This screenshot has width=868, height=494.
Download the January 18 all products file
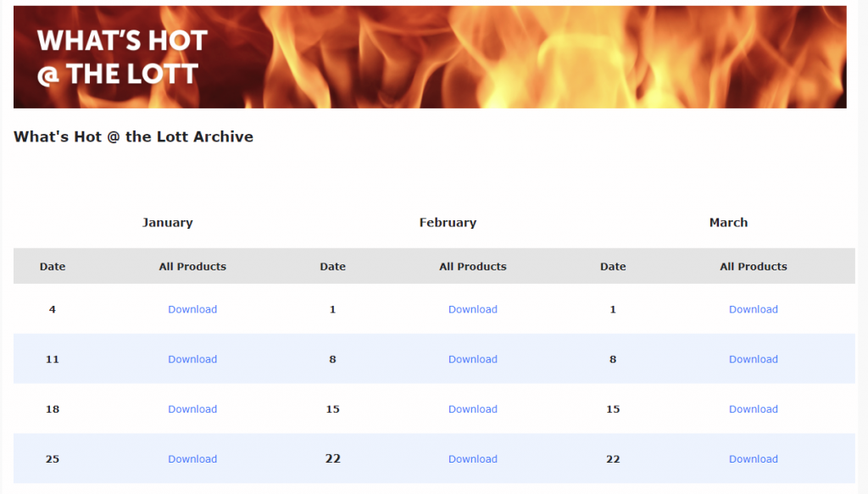(x=192, y=408)
